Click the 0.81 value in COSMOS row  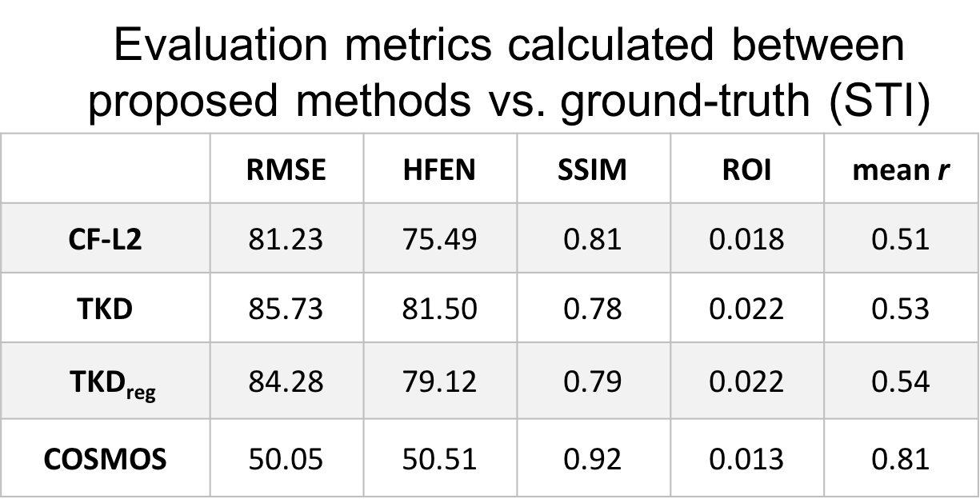901,458
